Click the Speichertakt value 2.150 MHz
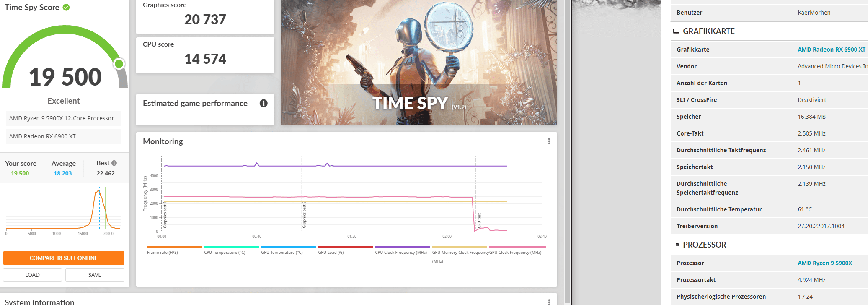 (x=811, y=167)
